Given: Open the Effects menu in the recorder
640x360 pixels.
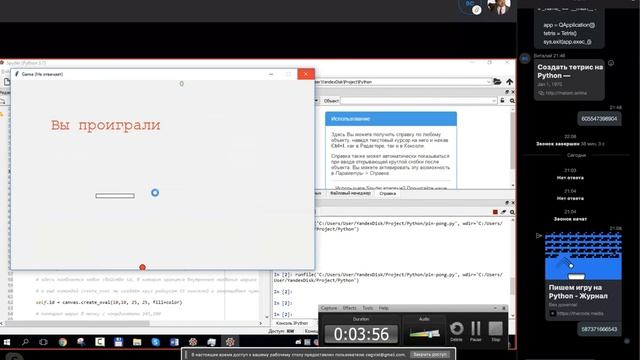Looking at the screenshot, I should click(349, 308).
